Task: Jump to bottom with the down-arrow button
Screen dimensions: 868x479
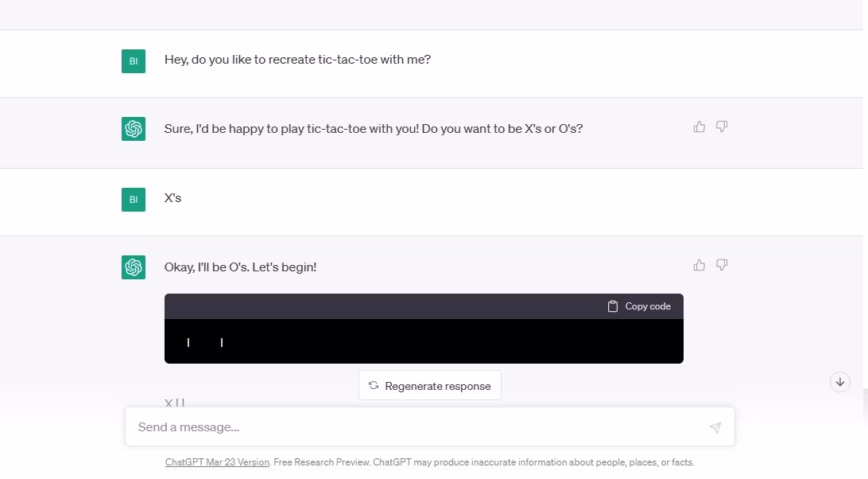Action: coord(839,382)
